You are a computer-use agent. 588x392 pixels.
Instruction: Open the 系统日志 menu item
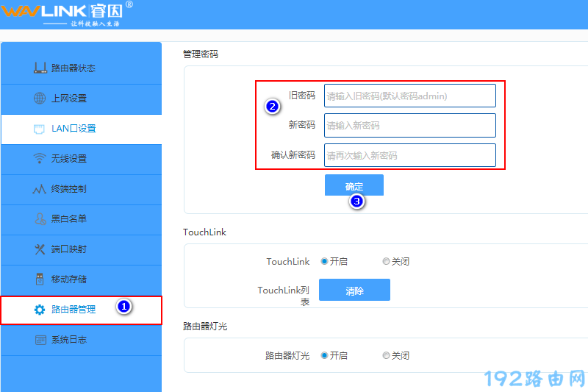[x=73, y=340]
